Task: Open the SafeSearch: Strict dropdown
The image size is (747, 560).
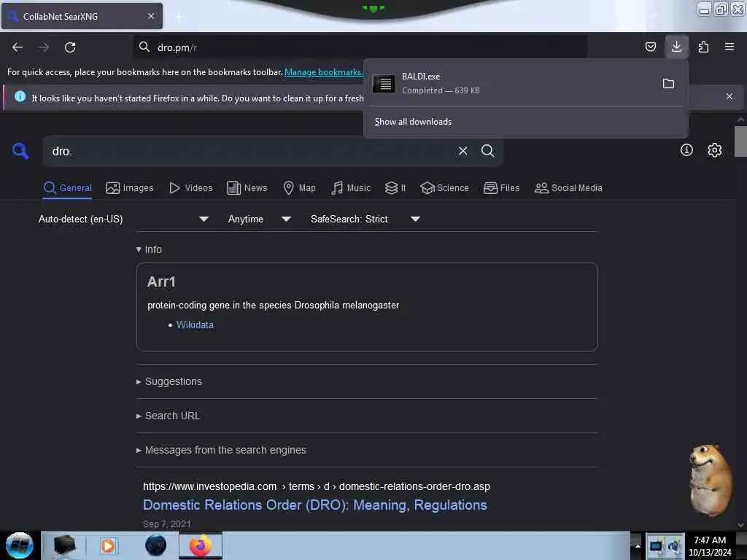Action: (365, 219)
